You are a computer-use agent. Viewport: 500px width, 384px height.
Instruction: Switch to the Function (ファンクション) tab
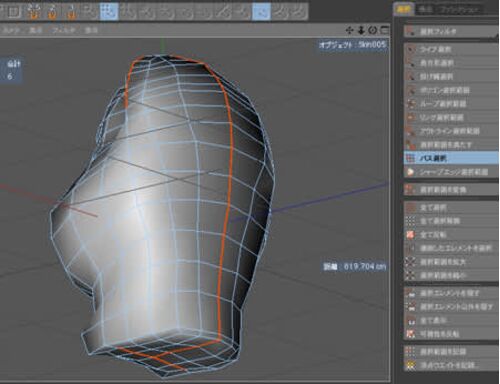click(458, 10)
